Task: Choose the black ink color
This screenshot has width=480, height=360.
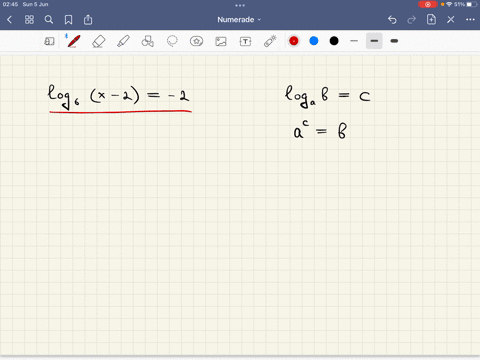Action: (334, 41)
